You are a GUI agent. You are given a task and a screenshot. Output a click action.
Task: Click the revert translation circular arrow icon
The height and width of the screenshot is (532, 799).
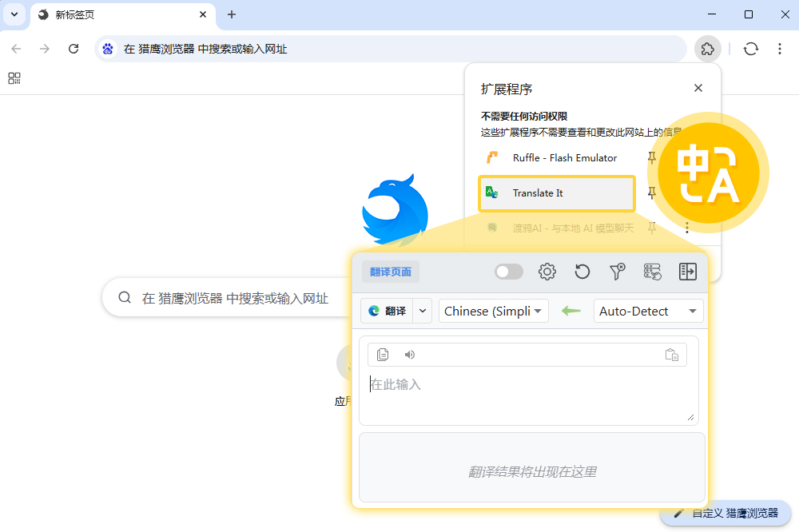[582, 272]
